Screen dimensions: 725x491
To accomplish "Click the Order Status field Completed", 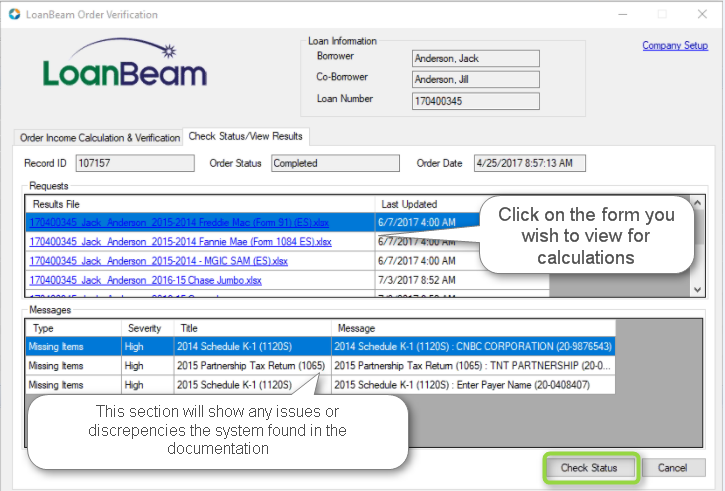I will pos(335,163).
